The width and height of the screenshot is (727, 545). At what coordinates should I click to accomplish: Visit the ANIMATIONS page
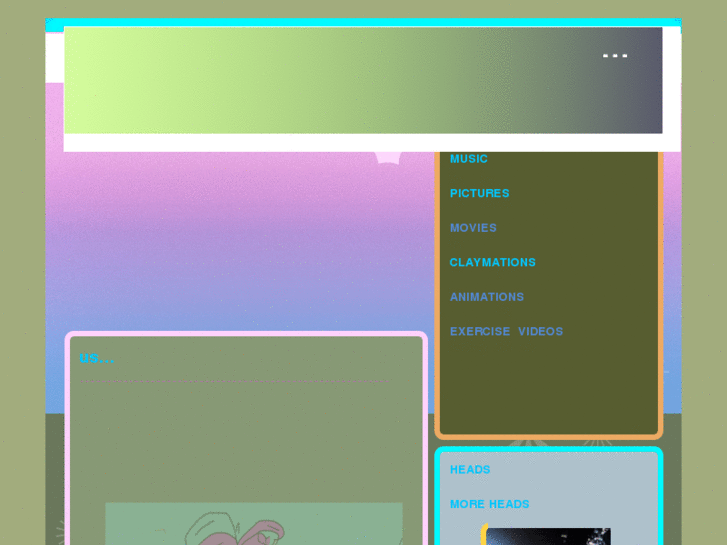coord(487,297)
